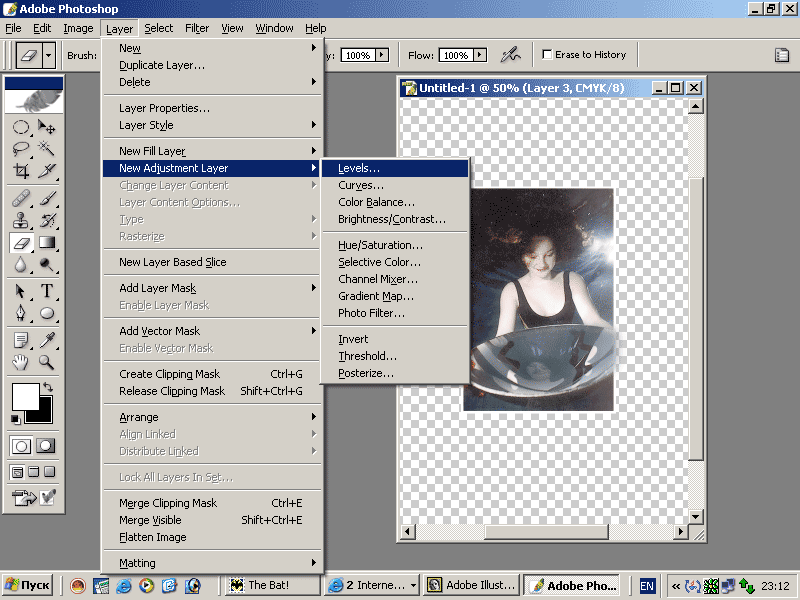The height and width of the screenshot is (600, 800).
Task: Switch to Full Screen mode
Action: pos(49,472)
